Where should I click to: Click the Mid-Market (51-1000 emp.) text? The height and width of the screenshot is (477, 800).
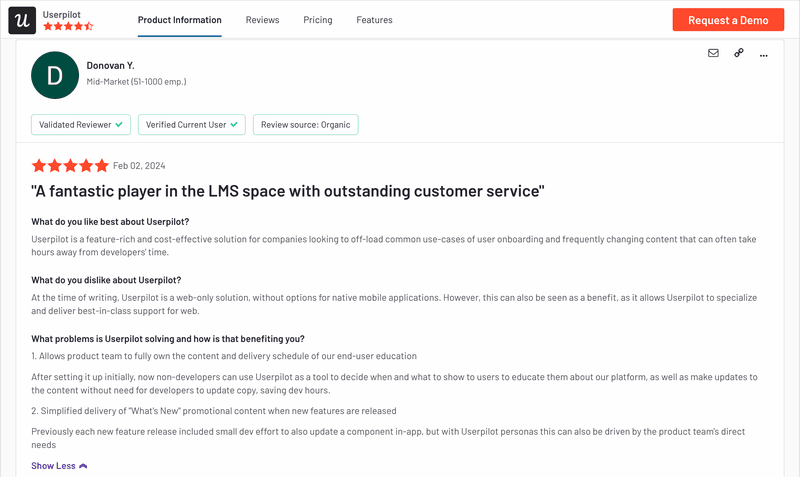[x=136, y=82]
